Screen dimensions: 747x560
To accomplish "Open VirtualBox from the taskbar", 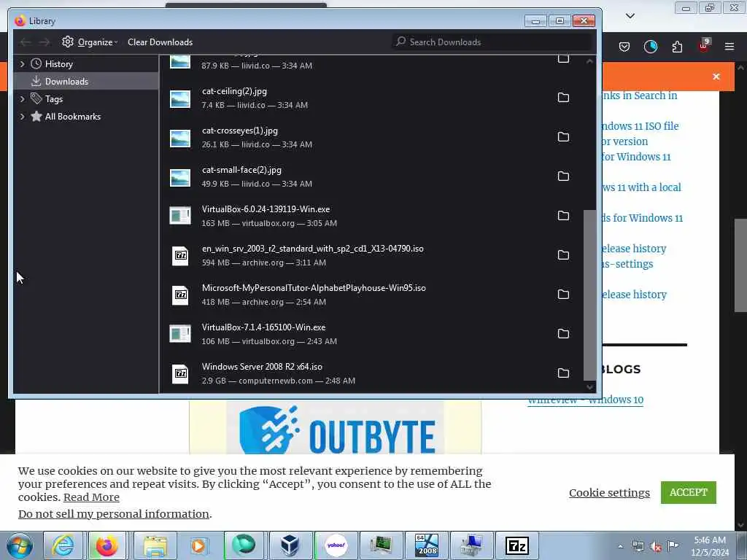I will (289, 545).
